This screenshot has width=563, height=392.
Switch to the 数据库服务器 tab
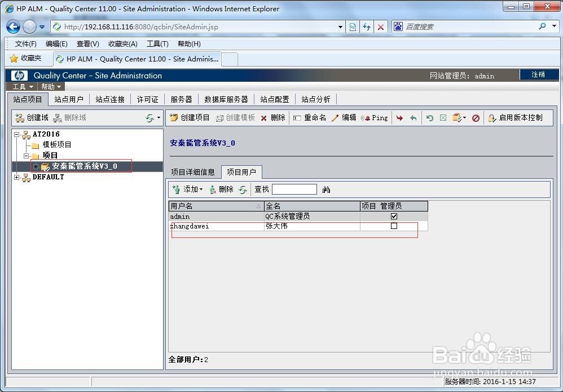click(x=226, y=99)
